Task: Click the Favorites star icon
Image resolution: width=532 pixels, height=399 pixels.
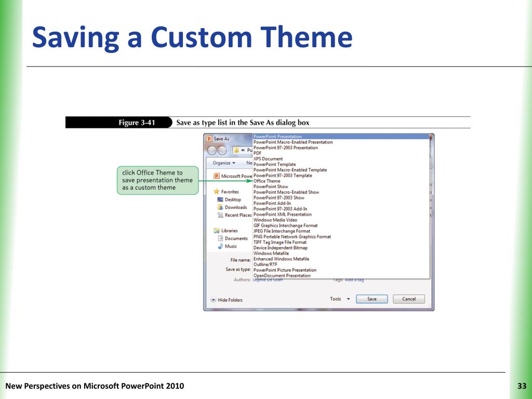Action: click(217, 191)
